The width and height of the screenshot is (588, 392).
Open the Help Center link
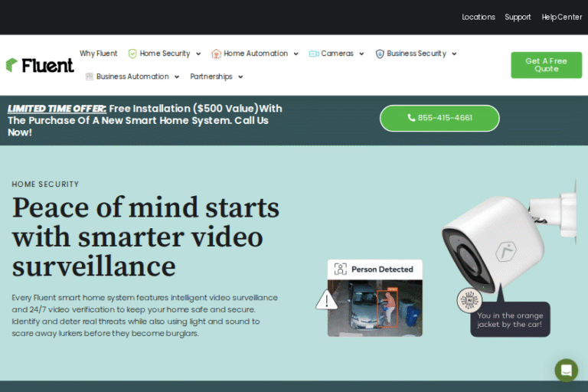point(561,17)
